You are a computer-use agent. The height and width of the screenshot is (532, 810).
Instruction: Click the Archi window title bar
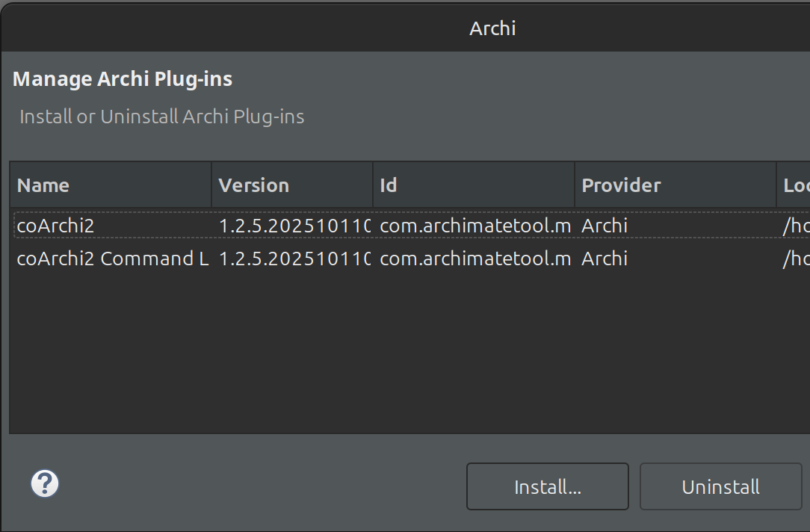click(x=492, y=28)
